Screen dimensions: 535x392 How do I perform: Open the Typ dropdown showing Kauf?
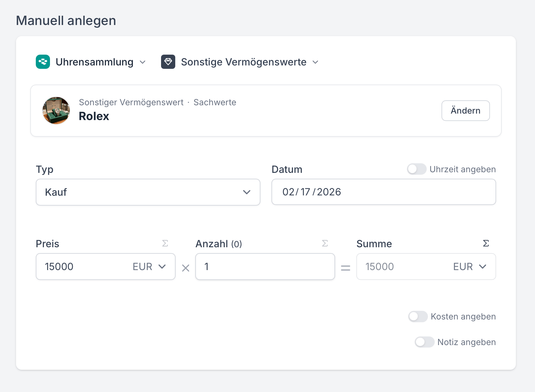148,192
